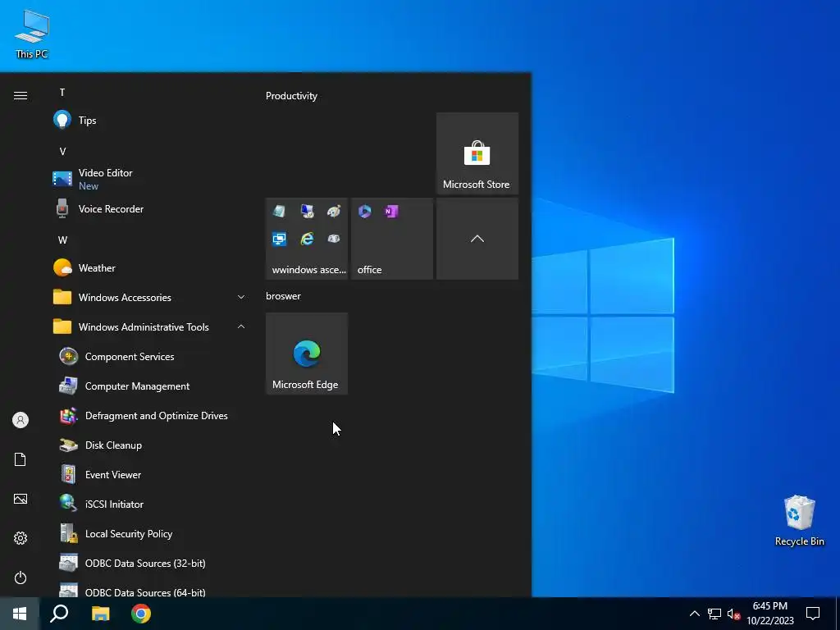Show hidden system tray icons
This screenshot has width=840, height=630.
coord(694,614)
